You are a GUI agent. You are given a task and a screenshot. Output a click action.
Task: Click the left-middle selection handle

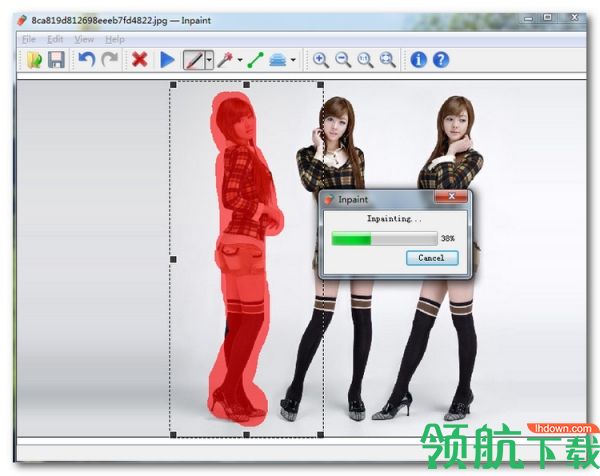pyautogui.click(x=173, y=259)
